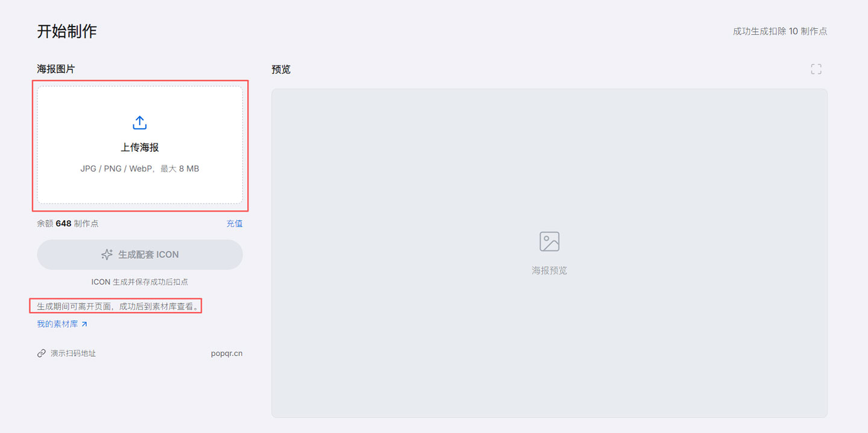Click the 海报图片 section label
Image resolution: width=868 pixels, height=433 pixels.
point(56,69)
